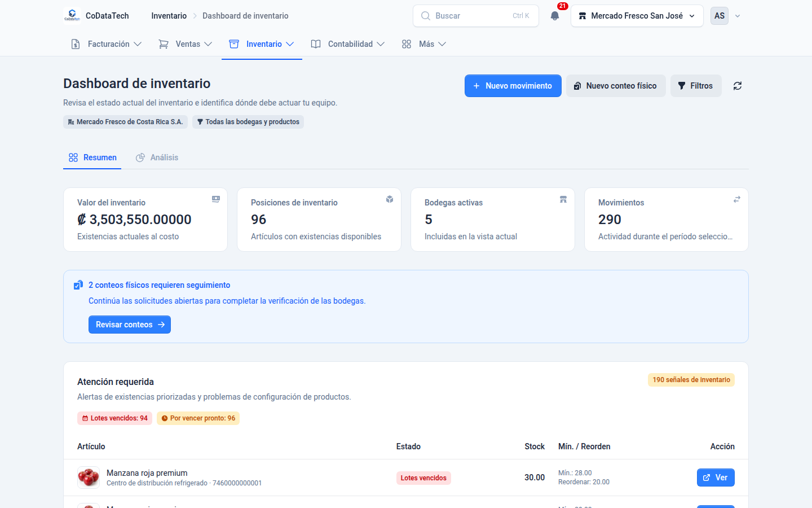Screen dimensions: 812x508
Task: Open the Más menu
Action: point(424,44)
